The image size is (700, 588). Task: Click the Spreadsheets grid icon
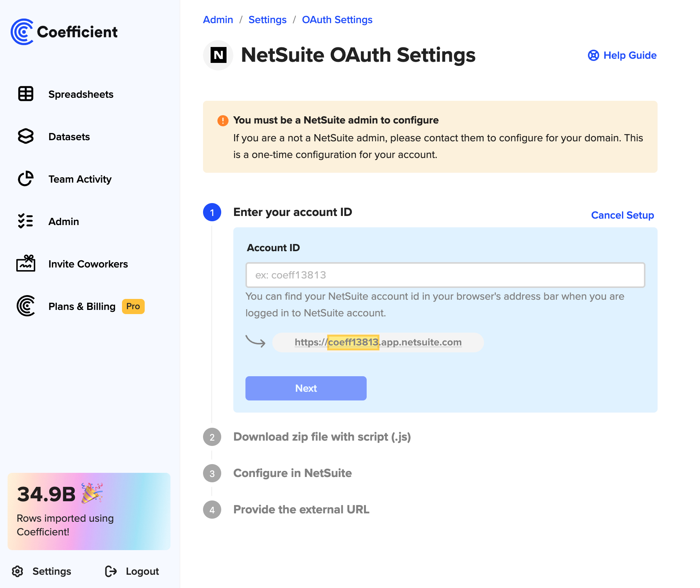click(x=26, y=94)
